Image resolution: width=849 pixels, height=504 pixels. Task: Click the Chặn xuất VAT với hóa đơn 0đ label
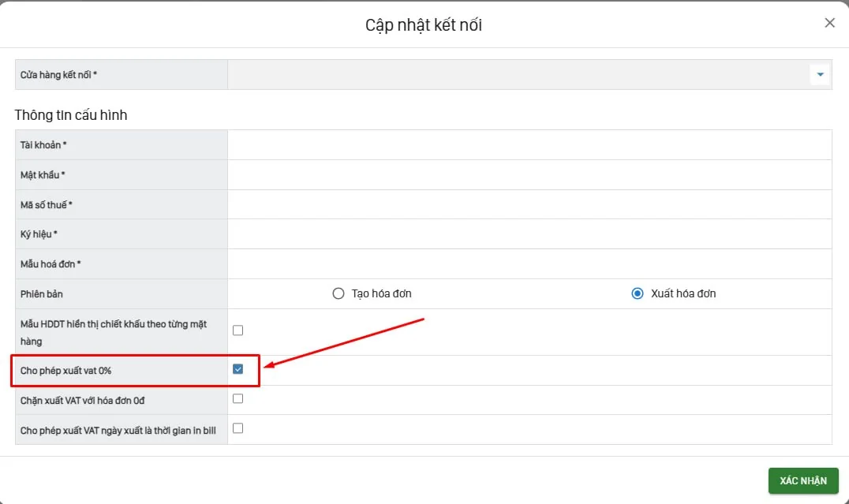click(82, 401)
